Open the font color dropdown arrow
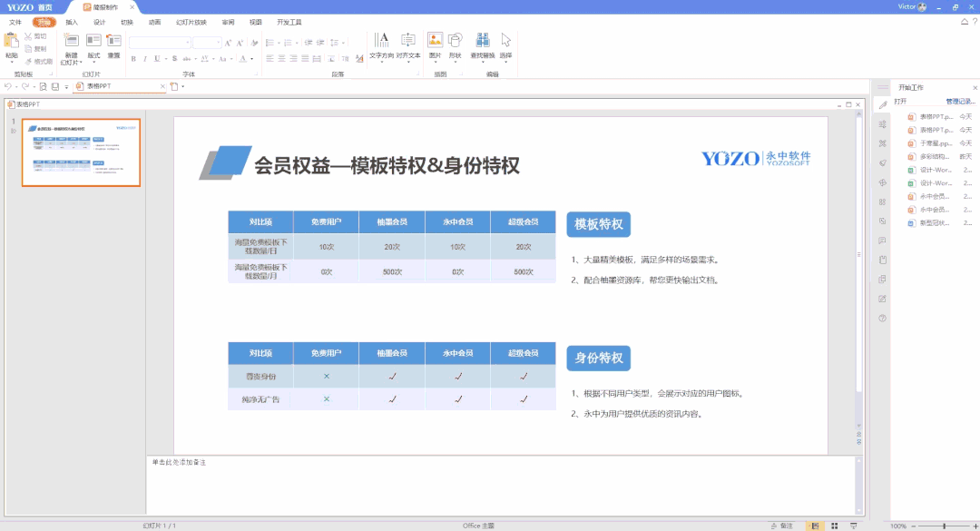This screenshot has width=980, height=531. (252, 59)
